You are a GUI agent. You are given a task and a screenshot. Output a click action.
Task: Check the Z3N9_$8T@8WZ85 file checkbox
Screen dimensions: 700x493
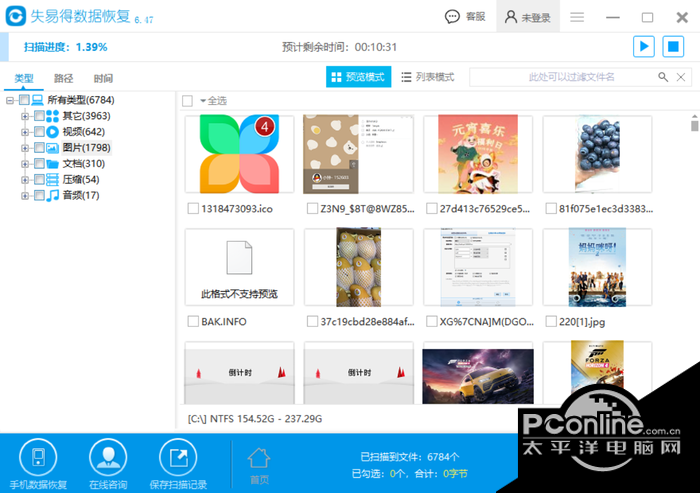pos(312,209)
